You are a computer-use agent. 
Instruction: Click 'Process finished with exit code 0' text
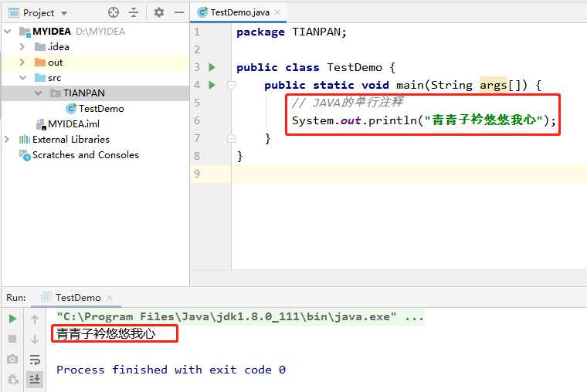click(171, 370)
